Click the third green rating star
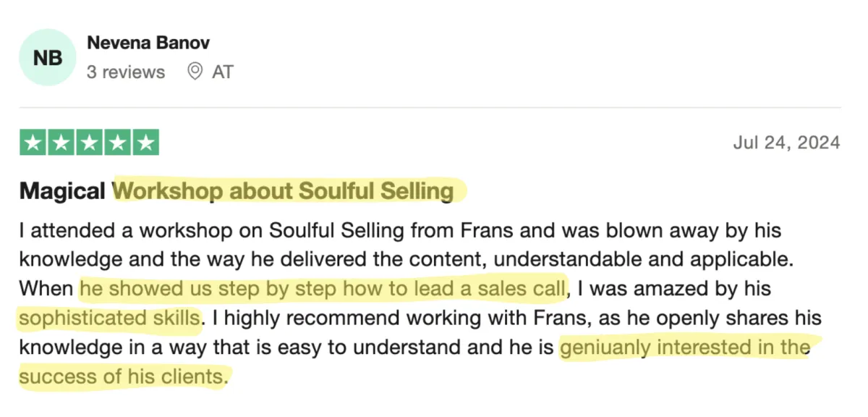This screenshot has height=417, width=868. (x=89, y=143)
